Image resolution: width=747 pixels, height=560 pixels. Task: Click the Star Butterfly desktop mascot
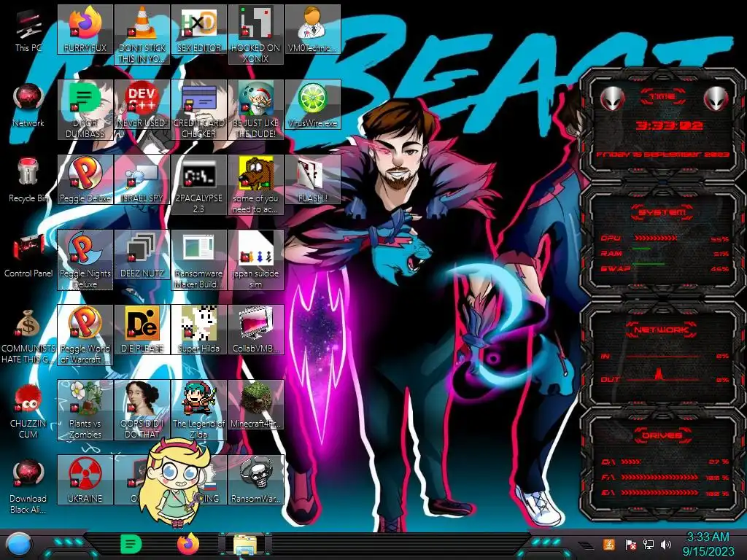(177, 481)
